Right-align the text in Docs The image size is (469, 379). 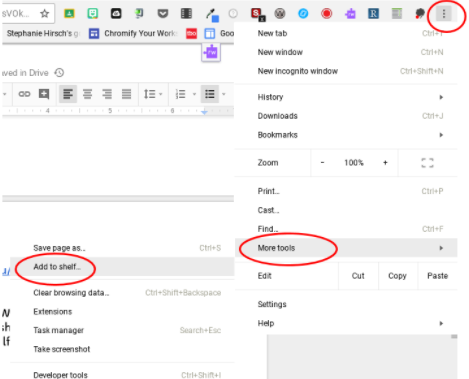[107, 94]
